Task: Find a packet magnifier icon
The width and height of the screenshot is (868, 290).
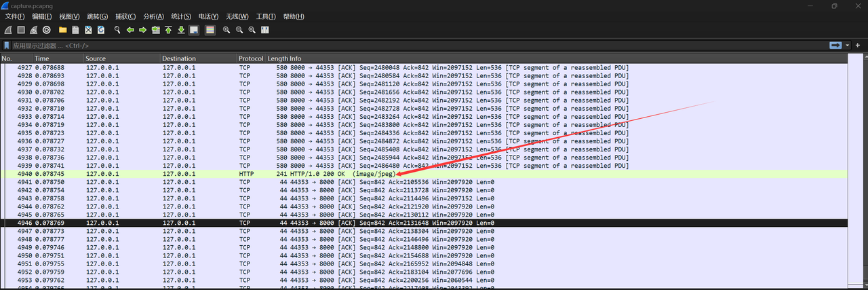Action: 117,30
